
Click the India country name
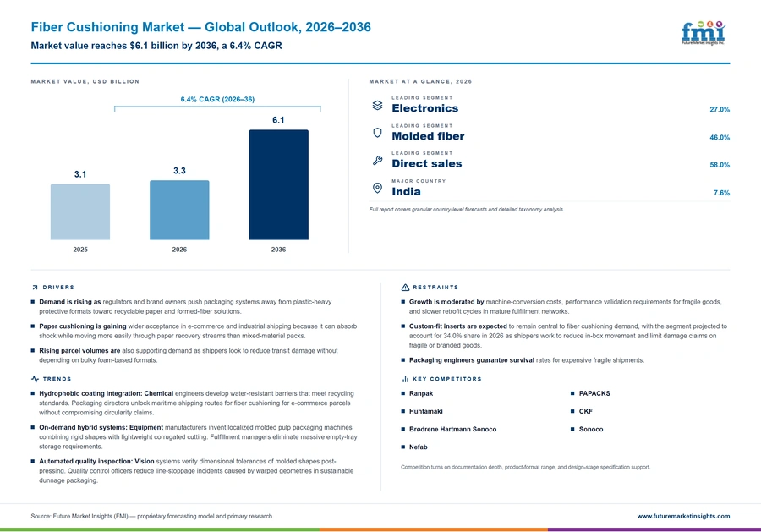[406, 192]
